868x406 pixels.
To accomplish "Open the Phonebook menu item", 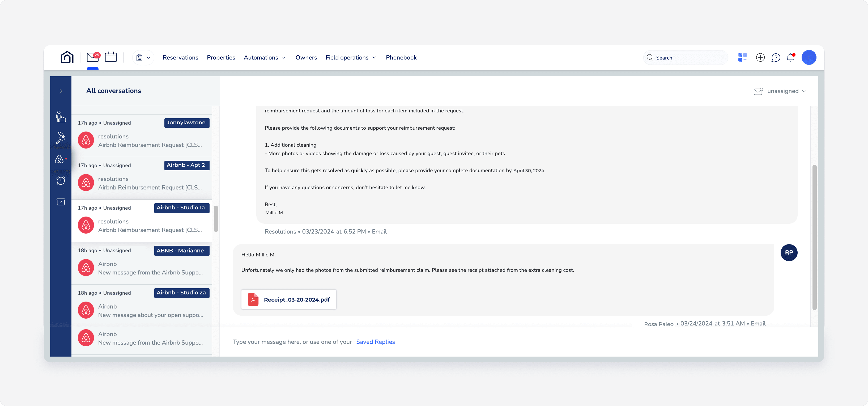I will click(x=401, y=58).
